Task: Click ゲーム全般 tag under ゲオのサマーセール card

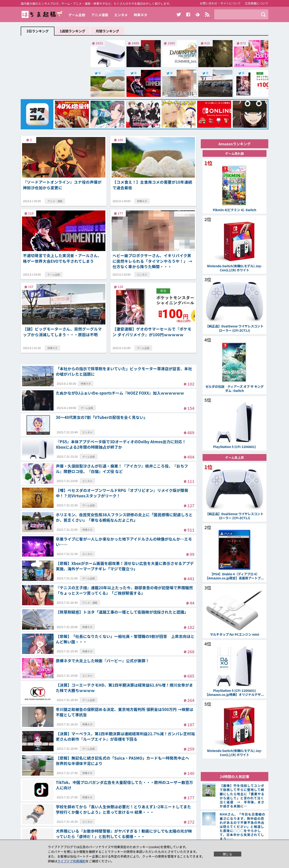Action: 143,348
